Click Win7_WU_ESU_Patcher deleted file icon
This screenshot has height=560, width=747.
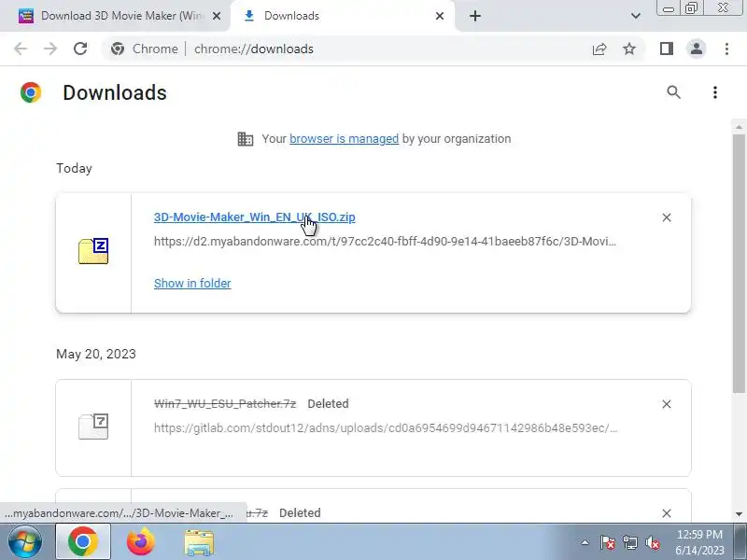(x=93, y=427)
